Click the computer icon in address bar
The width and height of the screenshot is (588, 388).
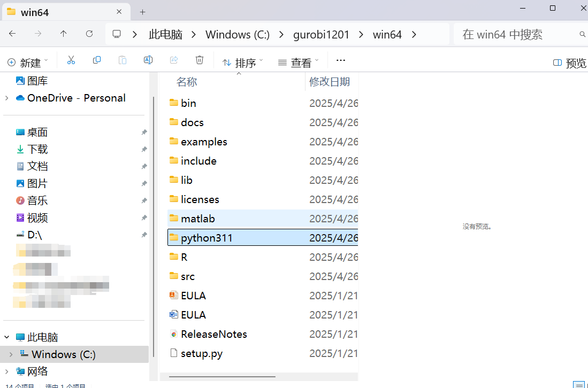[x=117, y=34]
